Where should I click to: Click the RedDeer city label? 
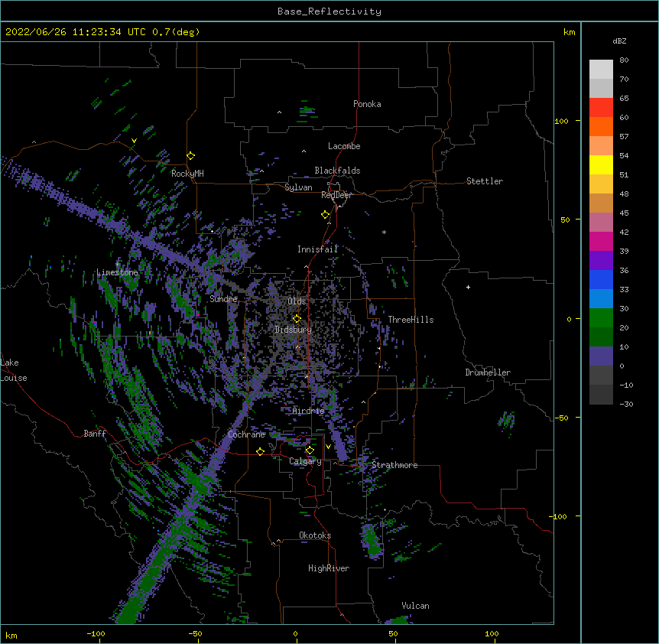pos(336,195)
